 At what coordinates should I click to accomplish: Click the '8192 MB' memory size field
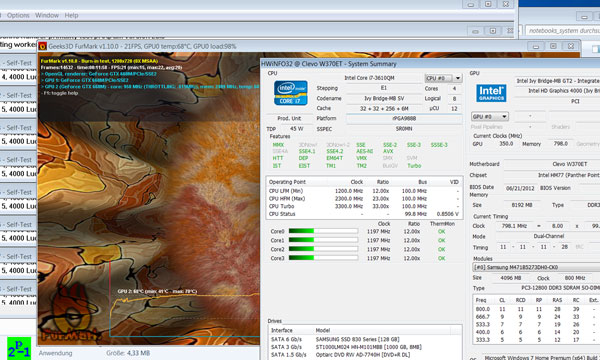pos(522,205)
